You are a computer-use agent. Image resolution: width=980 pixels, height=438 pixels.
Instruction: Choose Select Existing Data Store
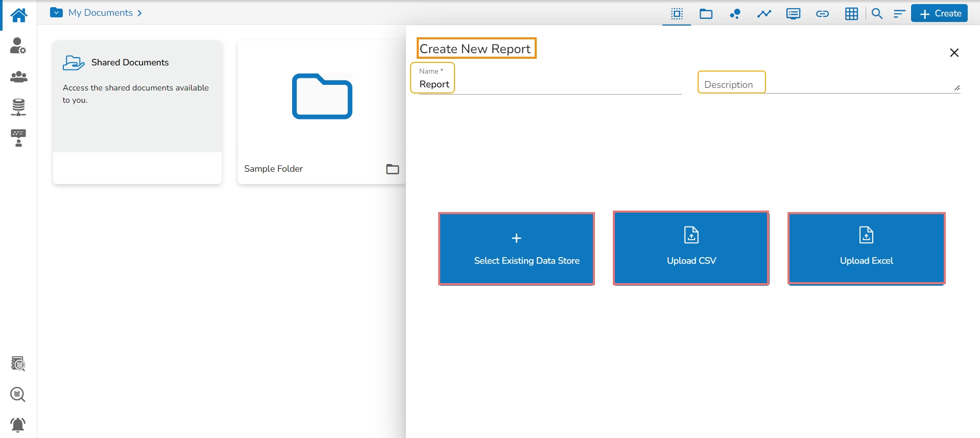coord(516,249)
